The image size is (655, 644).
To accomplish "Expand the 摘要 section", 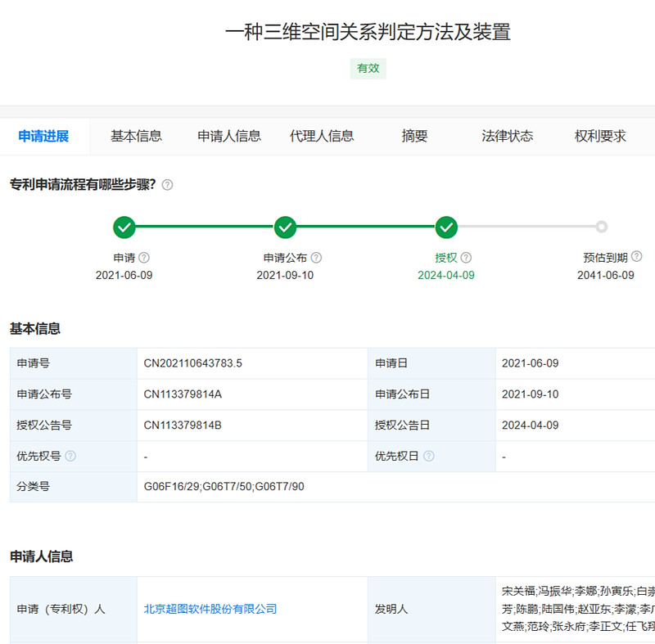I will pyautogui.click(x=414, y=136).
